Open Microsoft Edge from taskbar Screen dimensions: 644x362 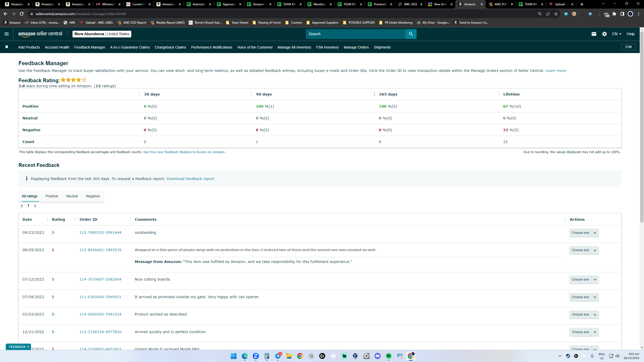coord(245,356)
